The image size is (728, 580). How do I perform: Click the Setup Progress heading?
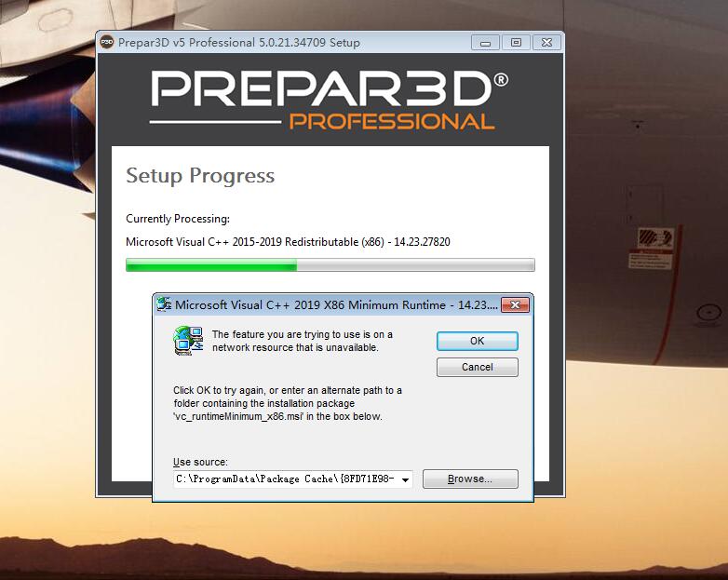coord(200,176)
